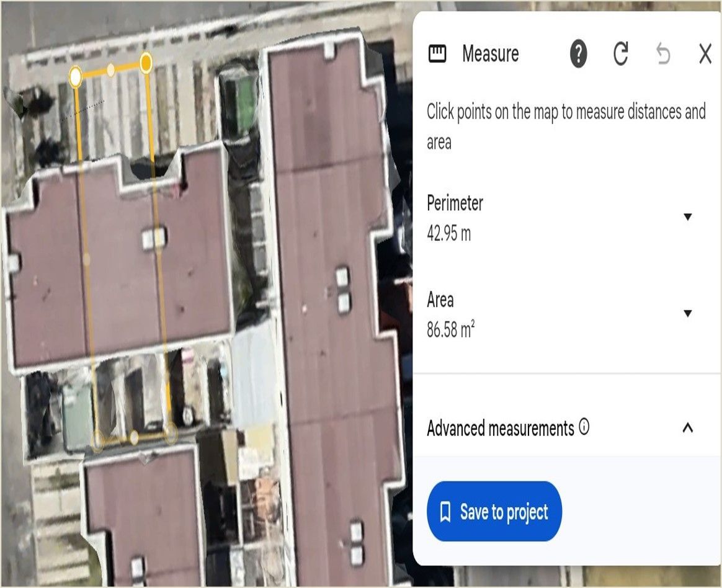The image size is (722, 588).
Task: Collapse the Advanced measurements section
Action: (x=687, y=428)
